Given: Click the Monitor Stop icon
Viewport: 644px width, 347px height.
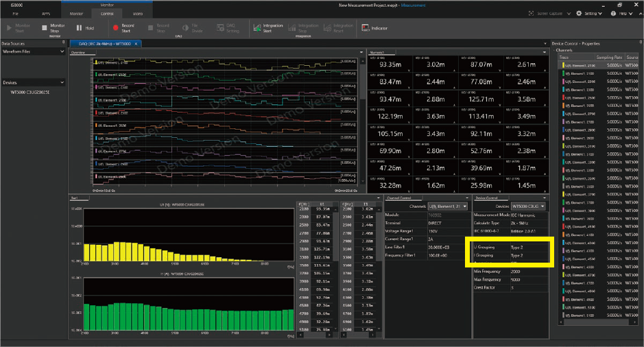Looking at the screenshot, I should (45, 28).
